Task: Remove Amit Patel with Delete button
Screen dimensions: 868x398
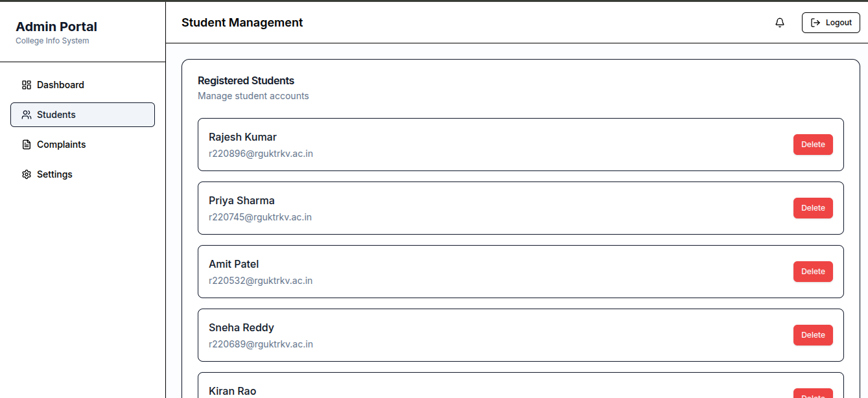Action: pyautogui.click(x=813, y=272)
